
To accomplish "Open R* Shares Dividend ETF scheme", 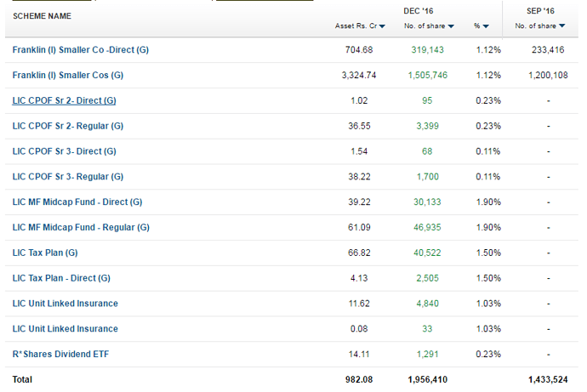I will coord(60,355).
